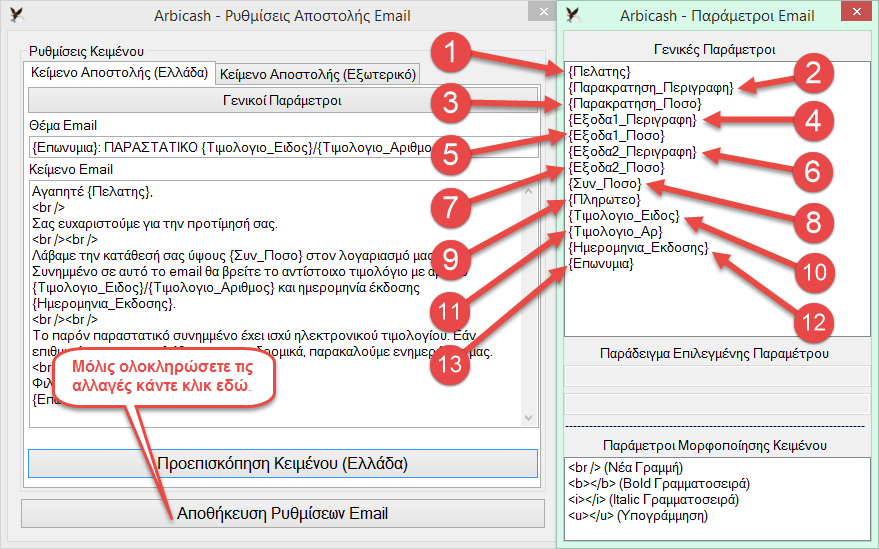
Task: Select {Πληρωτεο} parameter in list
Action: tap(604, 200)
